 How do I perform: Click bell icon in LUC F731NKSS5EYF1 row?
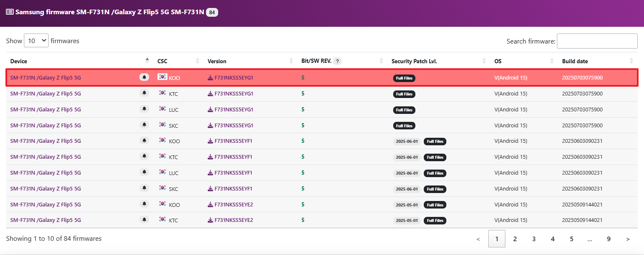click(x=144, y=172)
